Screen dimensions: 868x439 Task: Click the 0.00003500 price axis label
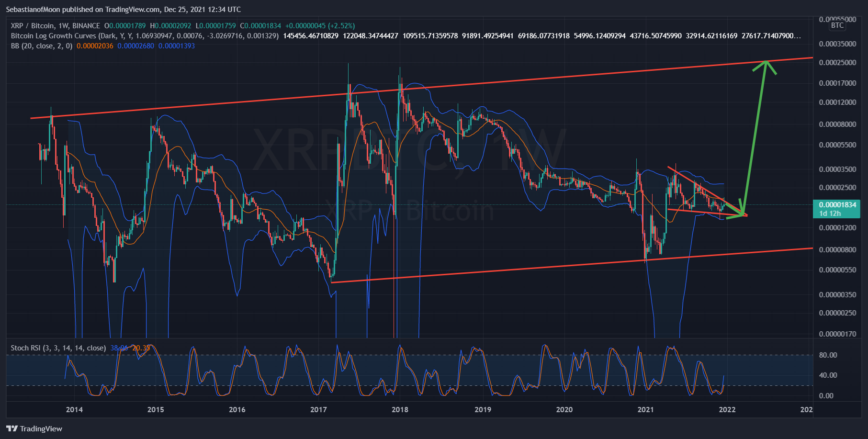coord(837,169)
